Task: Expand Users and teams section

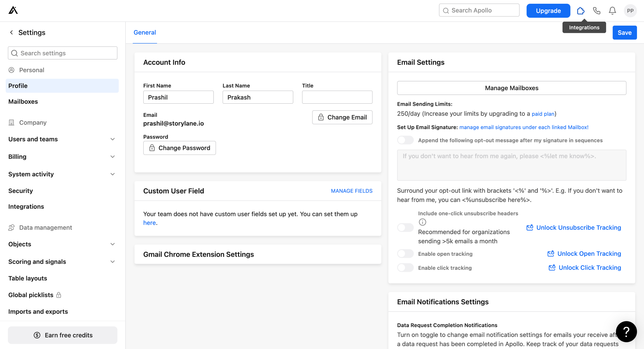Action: tap(62, 139)
